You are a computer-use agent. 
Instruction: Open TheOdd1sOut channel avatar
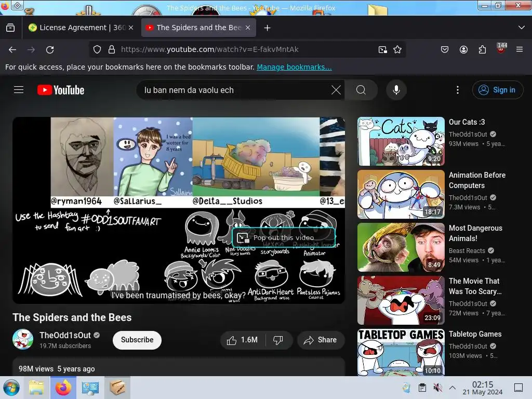coord(23,339)
